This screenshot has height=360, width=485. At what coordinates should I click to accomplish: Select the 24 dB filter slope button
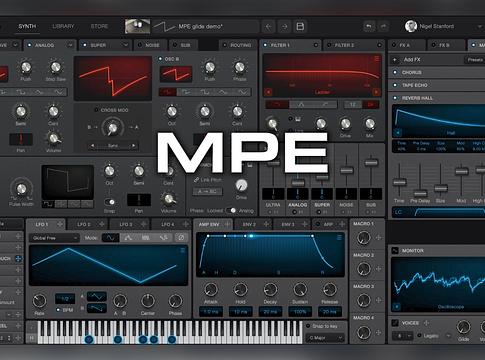[371, 105]
